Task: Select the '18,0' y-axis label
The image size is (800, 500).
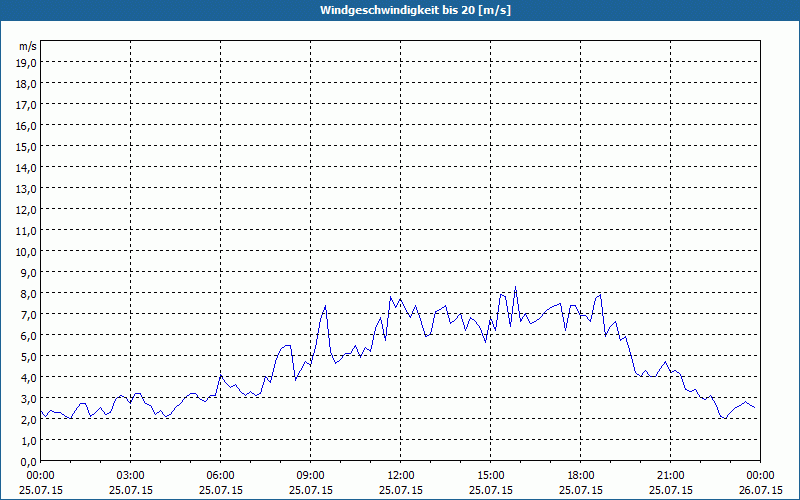Action: tap(28, 84)
